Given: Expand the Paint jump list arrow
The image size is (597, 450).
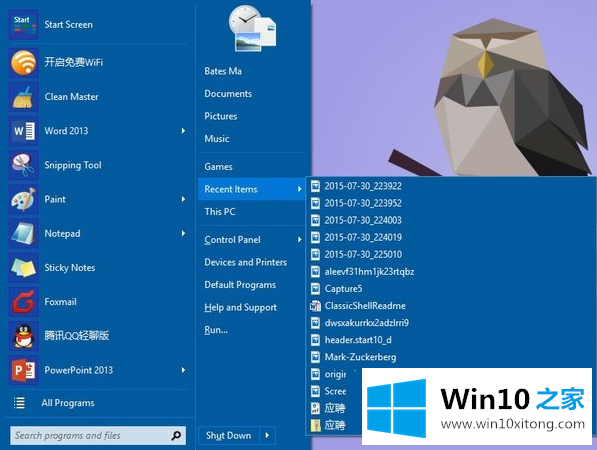Looking at the screenshot, I should click(184, 199).
